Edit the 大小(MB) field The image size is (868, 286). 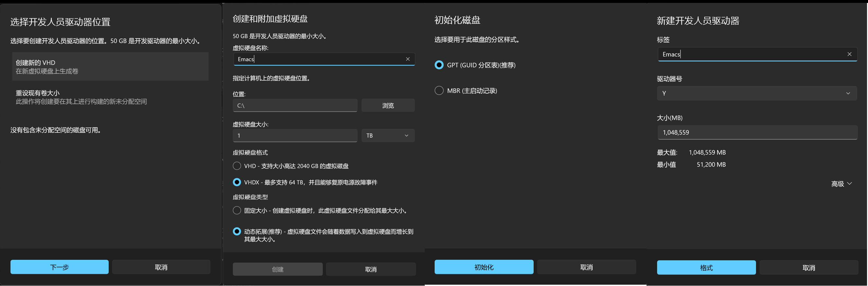pos(757,132)
